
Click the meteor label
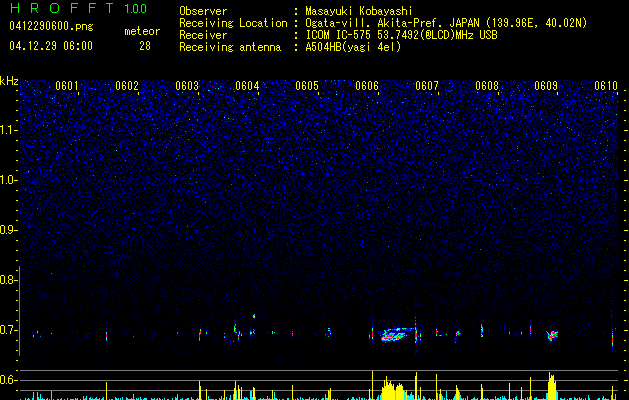[142, 31]
